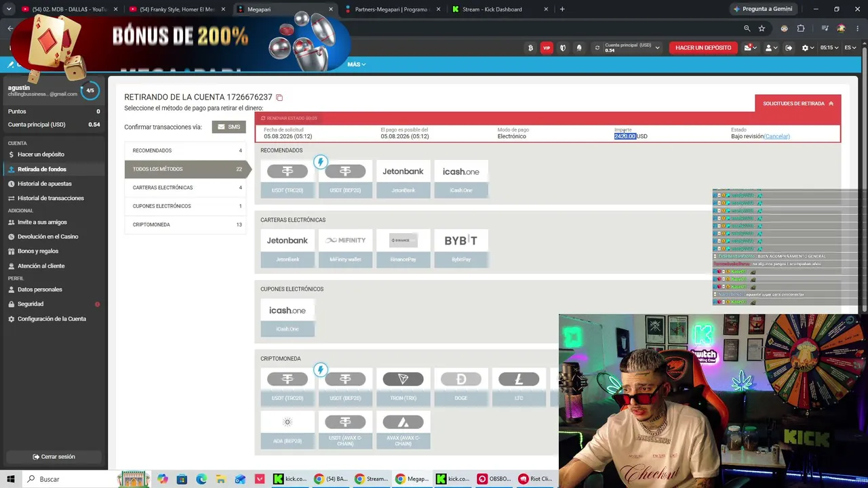
Task: Open the messages envelope dropdown
Action: coord(750,48)
